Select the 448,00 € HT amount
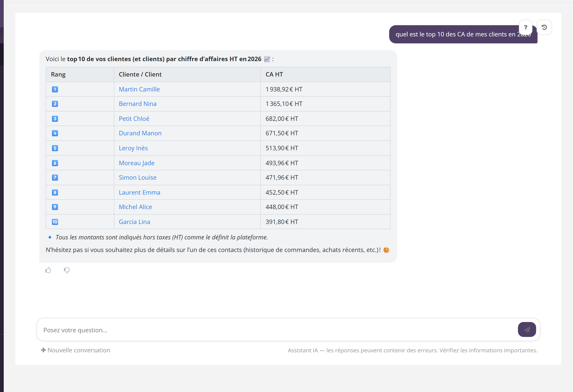Image resolution: width=573 pixels, height=392 pixels. (282, 207)
